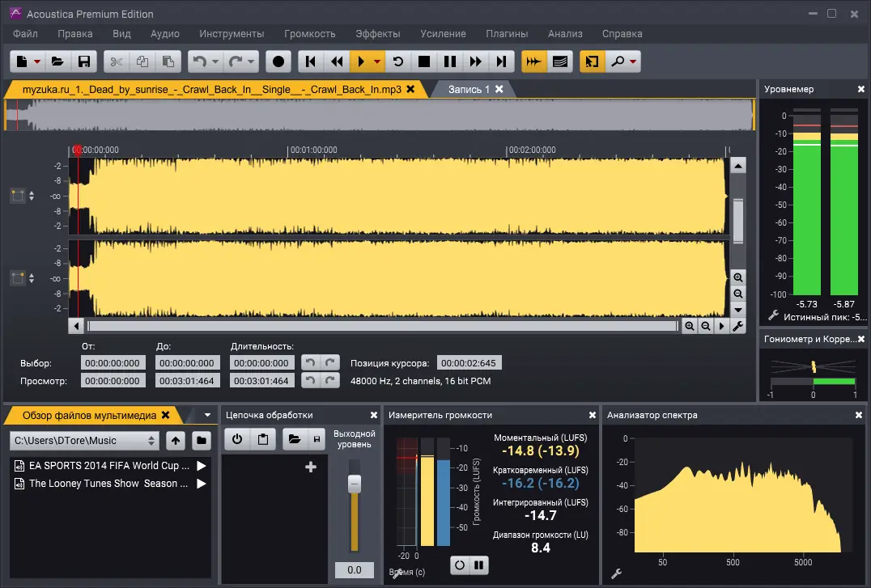Screen dimensions: 871x588
Task: Open the Файл menu
Action: coord(26,34)
